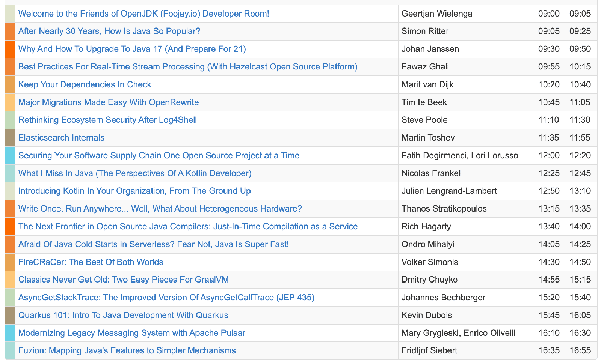Select speaker name Johannes Bechberger

coord(443,298)
